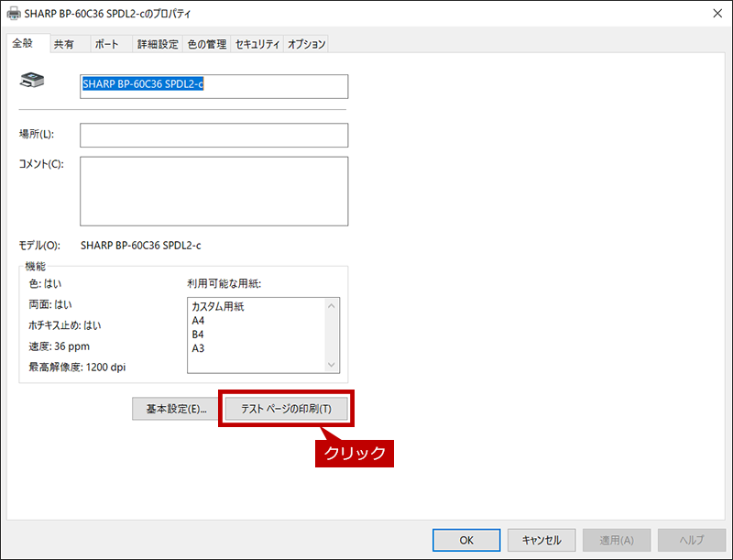Click the paper list scroll-down arrow

point(332,365)
